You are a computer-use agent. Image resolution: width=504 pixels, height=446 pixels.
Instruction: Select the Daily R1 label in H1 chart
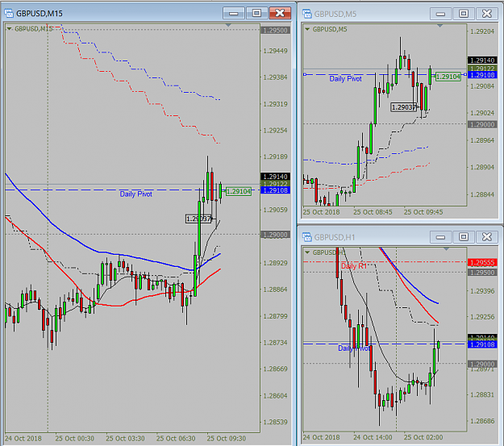[x=353, y=266]
